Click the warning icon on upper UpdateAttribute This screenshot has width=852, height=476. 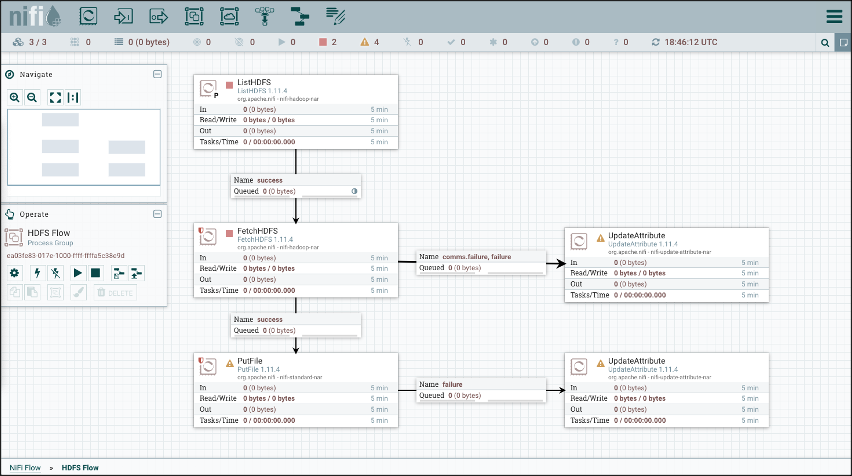[x=600, y=238]
